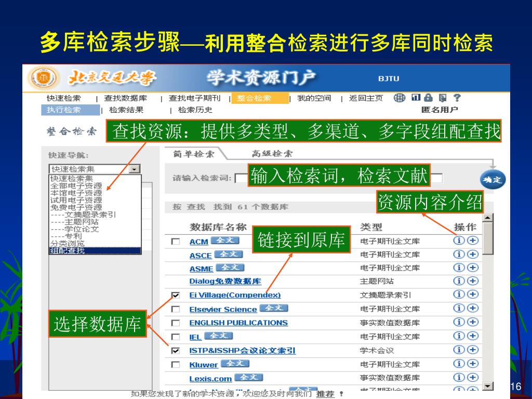Open 我的空间 menu item
This screenshot has width=532, height=399.
coord(314,98)
